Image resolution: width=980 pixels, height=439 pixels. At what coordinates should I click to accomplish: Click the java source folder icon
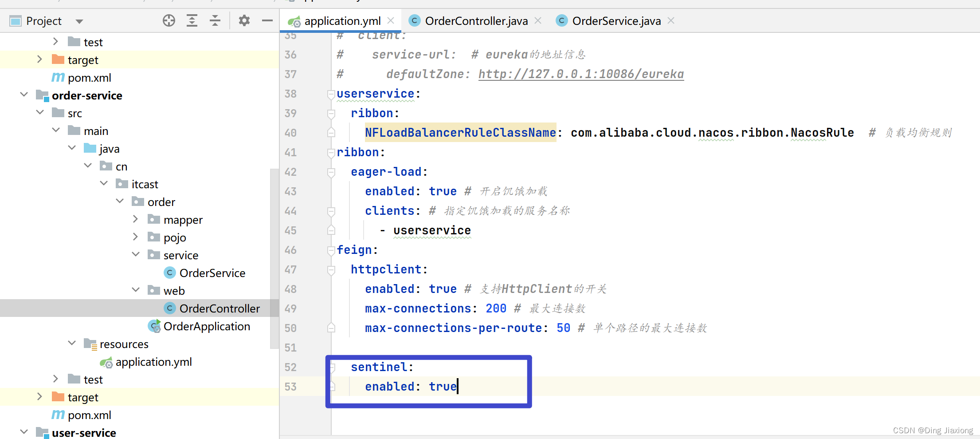click(90, 148)
